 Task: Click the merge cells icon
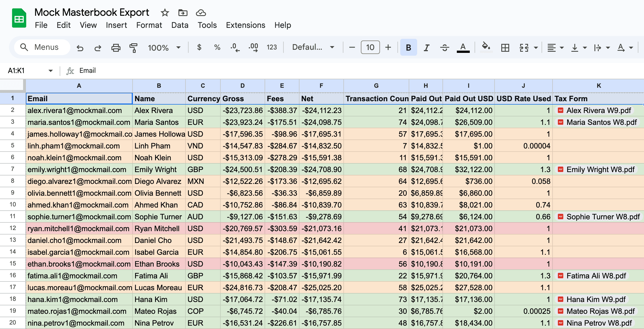[524, 48]
